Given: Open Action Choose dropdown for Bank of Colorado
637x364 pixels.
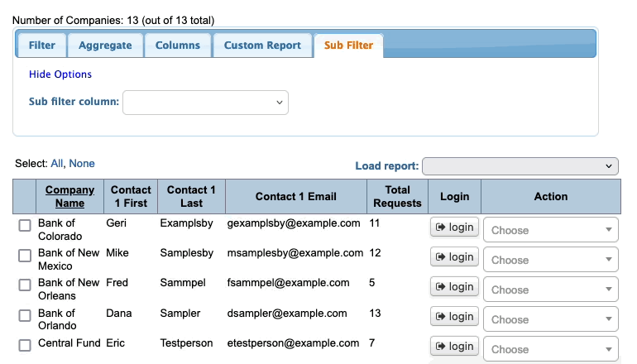Looking at the screenshot, I should tap(550, 230).
